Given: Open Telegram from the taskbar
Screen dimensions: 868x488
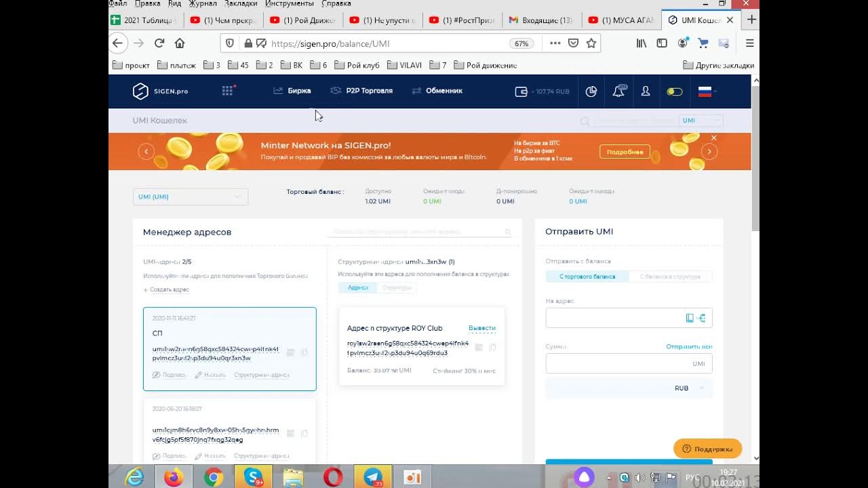Looking at the screenshot, I should point(373,477).
